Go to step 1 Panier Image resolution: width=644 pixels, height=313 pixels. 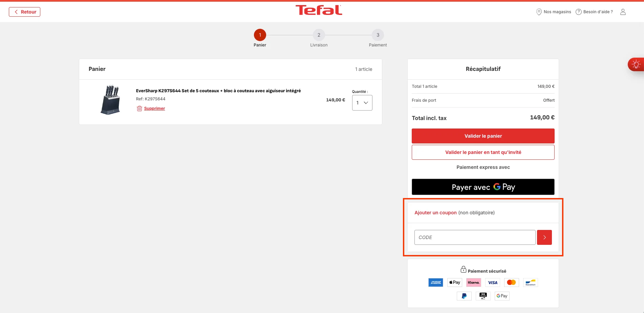point(260,35)
